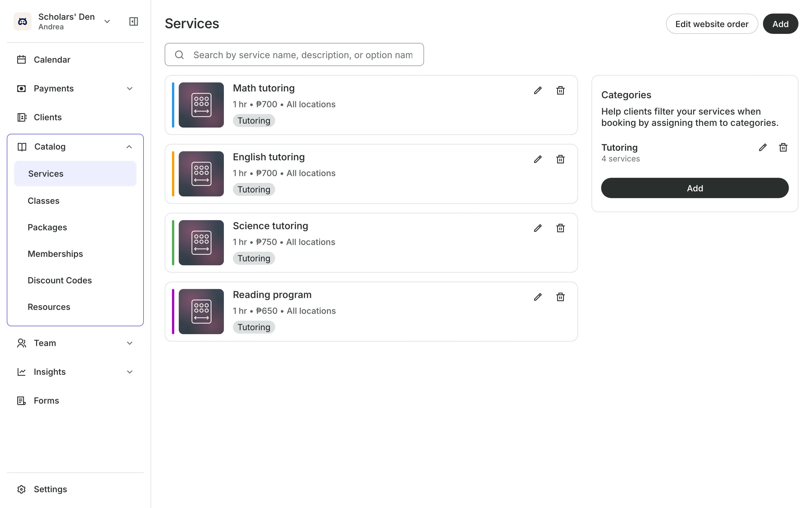Viewport: 812px width, 508px height.
Task: Collapse the sidebar panel icon
Action: pos(134,21)
